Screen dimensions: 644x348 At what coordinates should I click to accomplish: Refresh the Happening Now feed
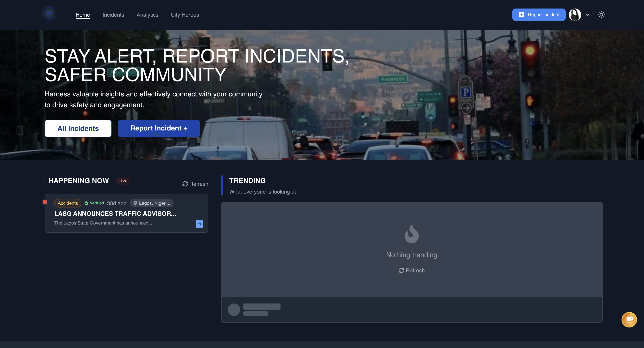[x=195, y=184]
